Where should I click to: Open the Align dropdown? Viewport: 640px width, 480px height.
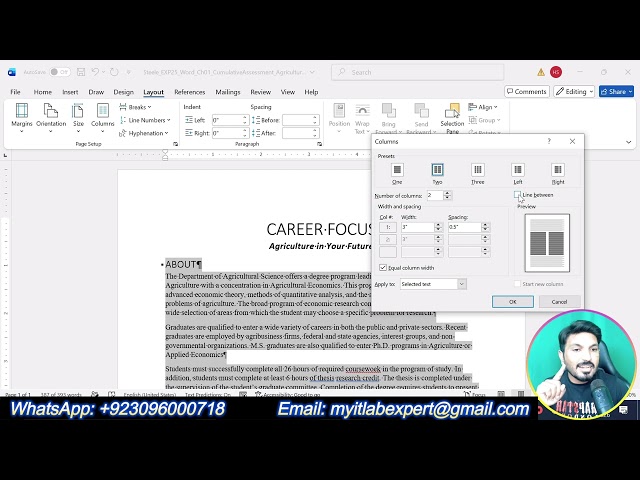(x=483, y=107)
